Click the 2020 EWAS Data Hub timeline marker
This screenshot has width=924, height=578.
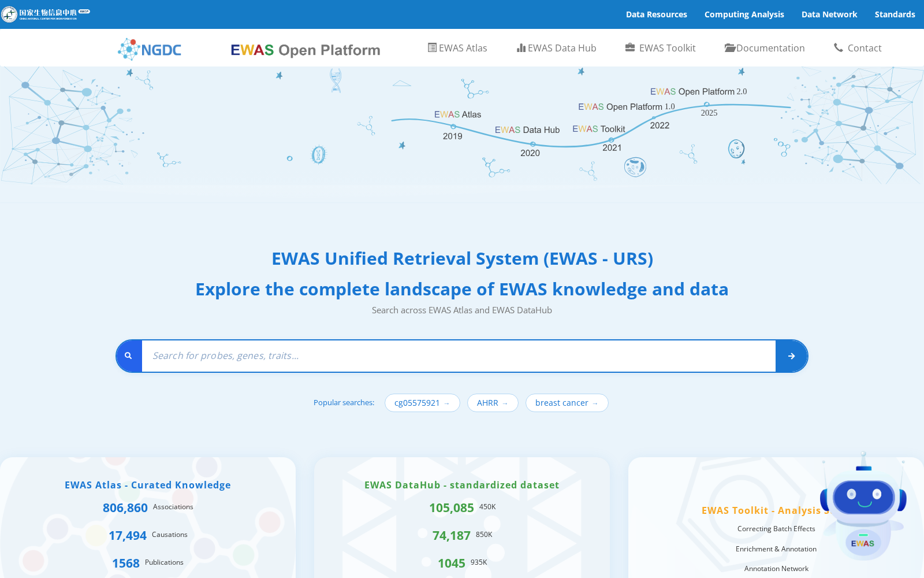point(532,144)
